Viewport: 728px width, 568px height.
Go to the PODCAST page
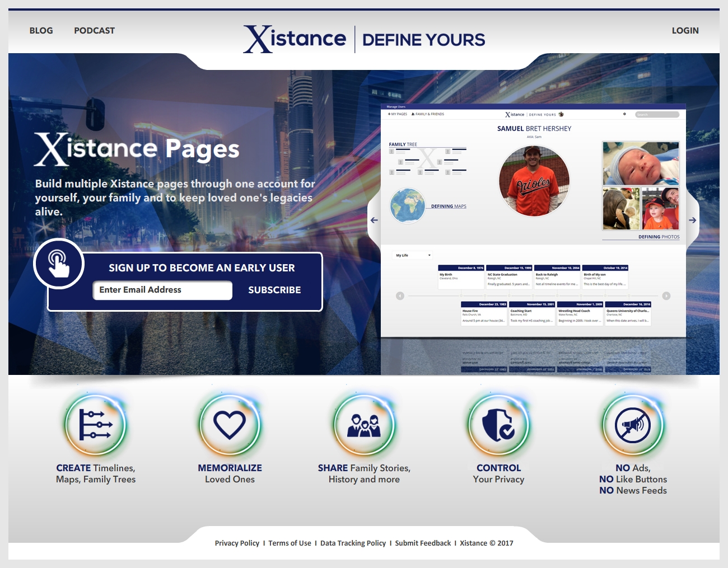tap(94, 31)
